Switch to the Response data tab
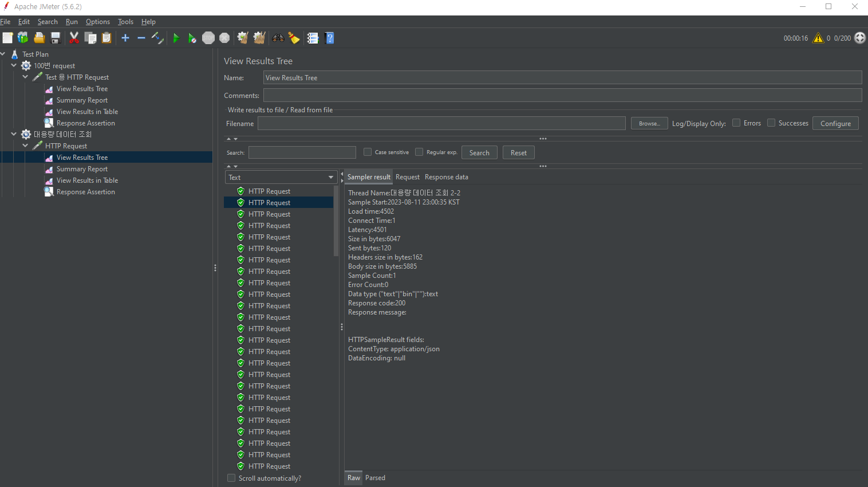The height and width of the screenshot is (487, 868). coord(447,177)
